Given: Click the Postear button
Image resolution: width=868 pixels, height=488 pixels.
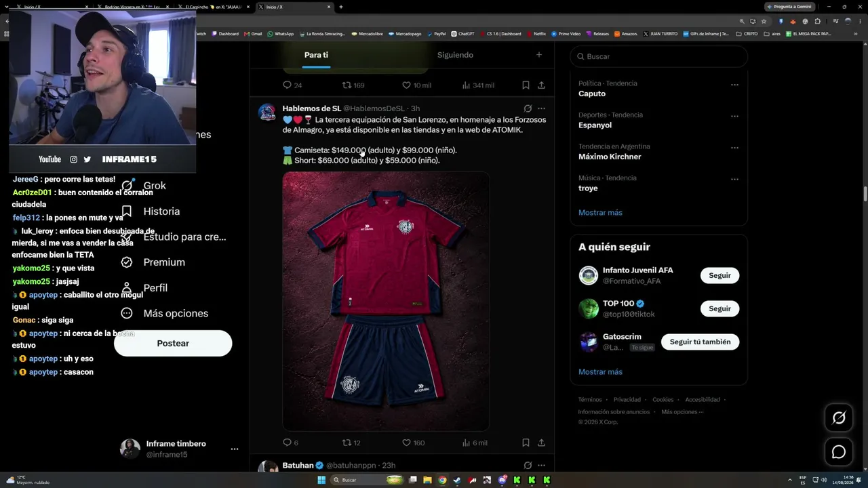Looking at the screenshot, I should (173, 344).
